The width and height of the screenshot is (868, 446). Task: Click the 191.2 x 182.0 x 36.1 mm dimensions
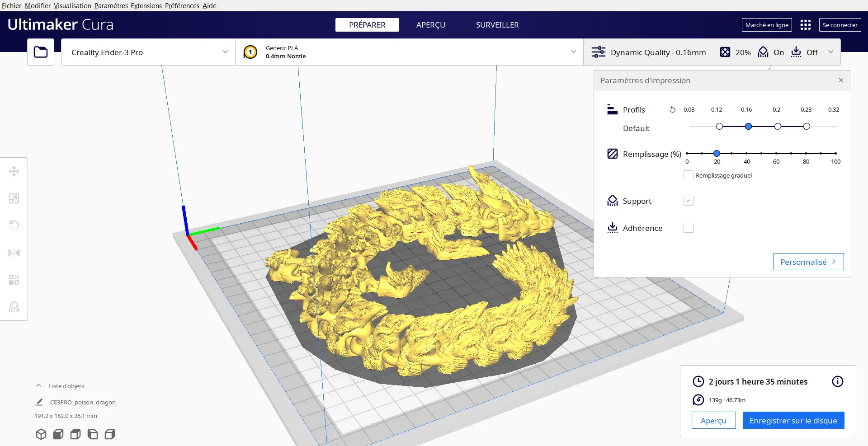click(66, 416)
